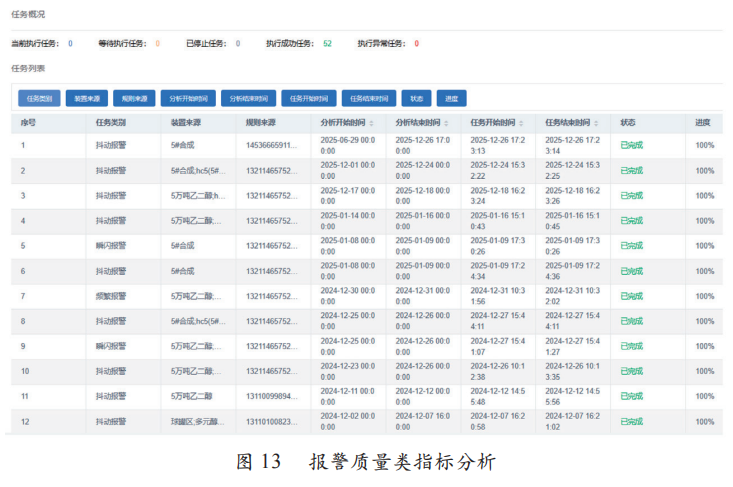733x487 pixels.
Task: Open the 等待执行任务 count link
Action: (x=158, y=44)
